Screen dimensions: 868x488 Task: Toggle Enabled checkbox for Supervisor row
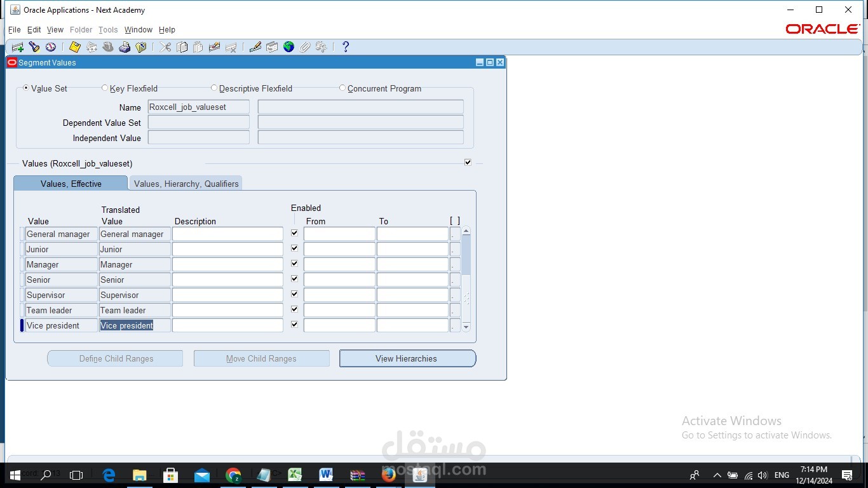[x=294, y=294]
